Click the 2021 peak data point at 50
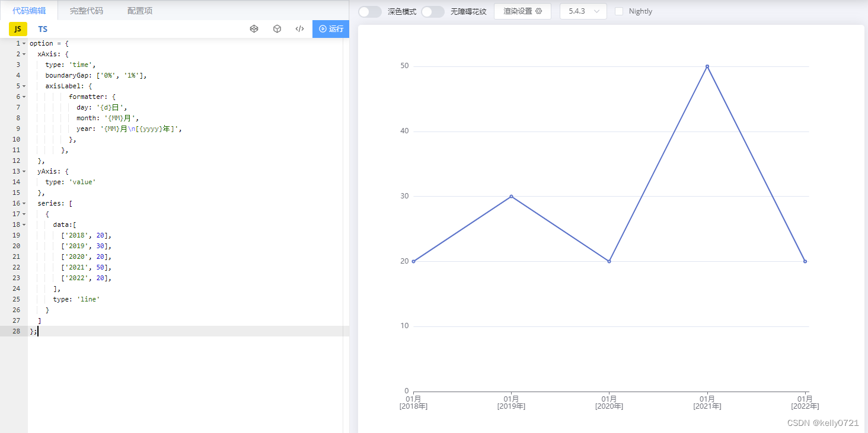Viewport: 868px width, 433px height. [707, 66]
